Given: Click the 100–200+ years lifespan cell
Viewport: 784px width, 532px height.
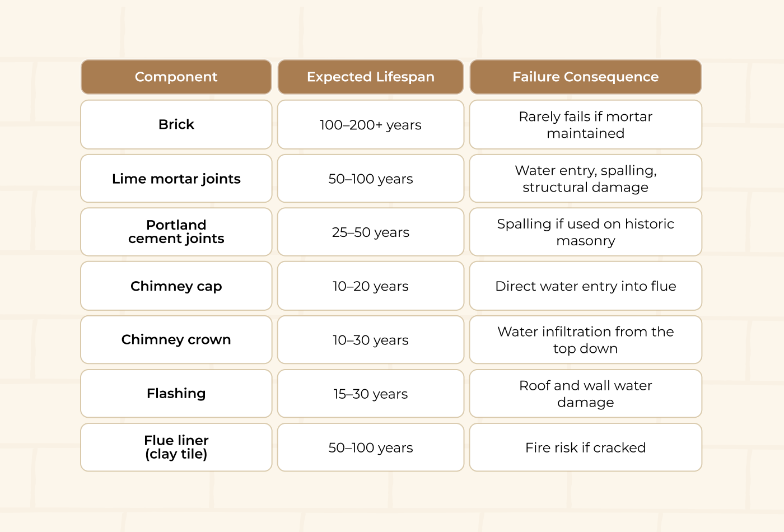Looking at the screenshot, I should point(370,124).
